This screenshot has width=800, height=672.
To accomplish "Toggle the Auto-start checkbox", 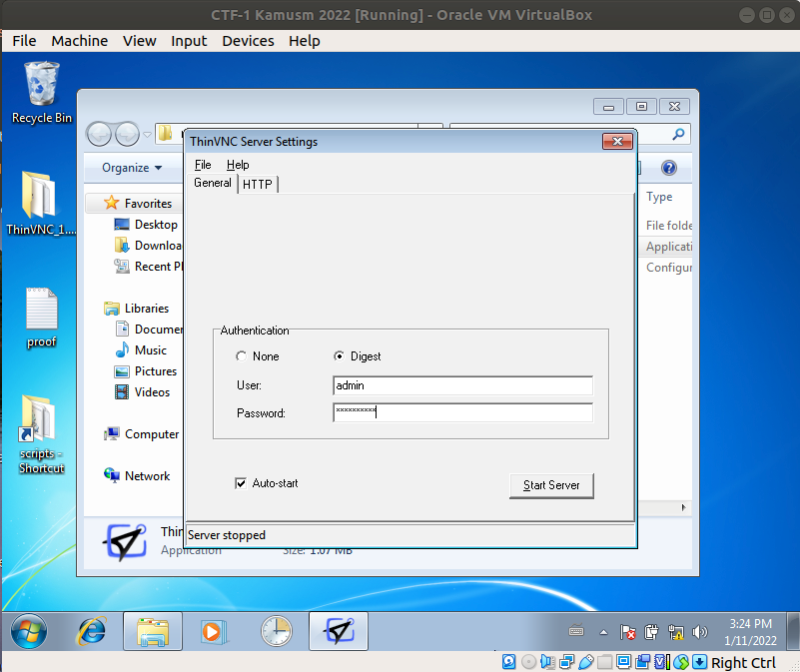I will point(241,483).
